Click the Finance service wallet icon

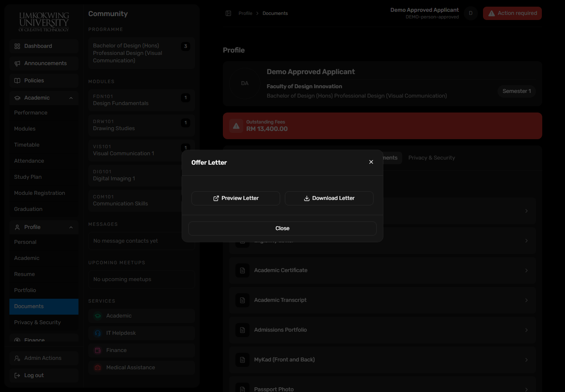pyautogui.click(x=98, y=350)
